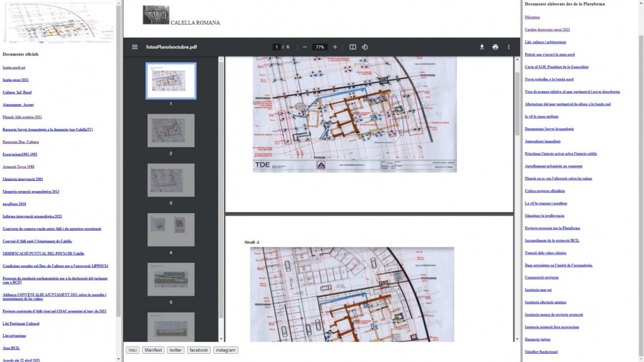This screenshot has width=644, height=362.
Task: Open the PDF more actions menu
Action: (x=509, y=47)
